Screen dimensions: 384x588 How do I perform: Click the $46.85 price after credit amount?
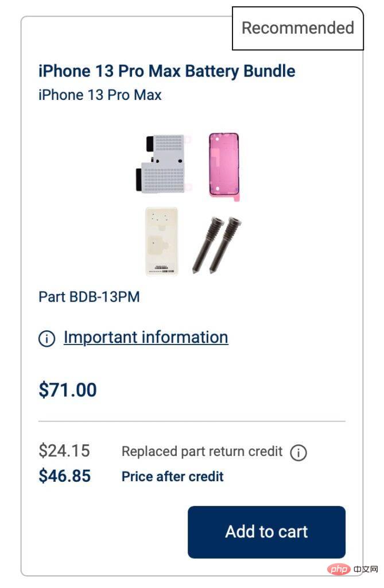click(x=64, y=476)
